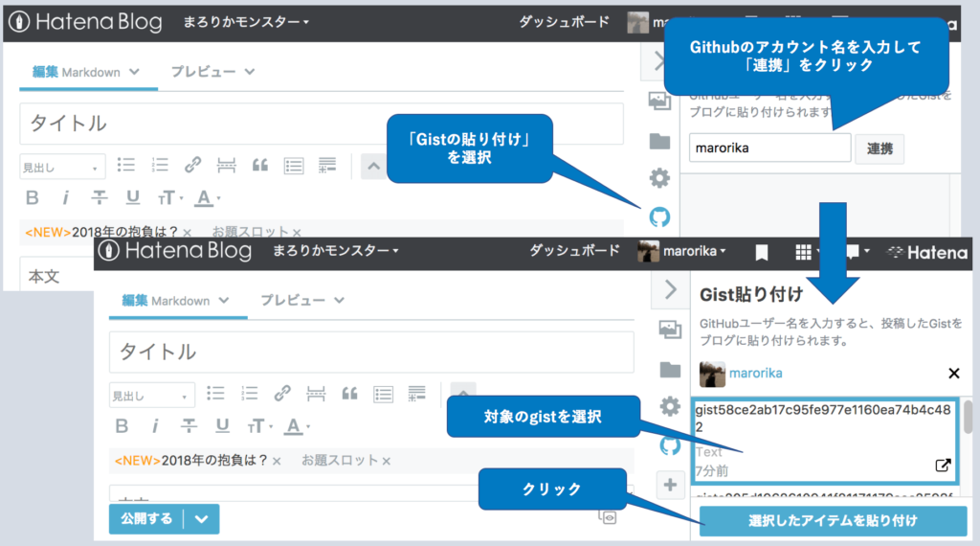This screenshot has width=980, height=546.
Task: Open marorika user menu in front window header
Action: (x=681, y=251)
